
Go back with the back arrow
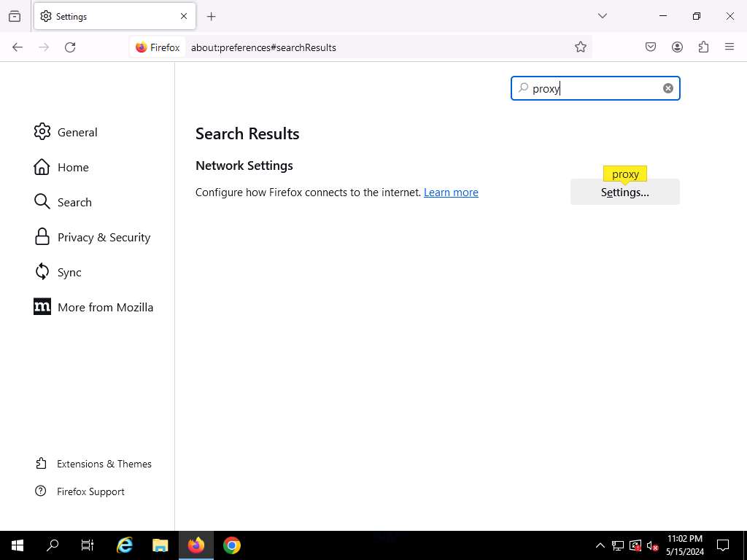tap(18, 47)
